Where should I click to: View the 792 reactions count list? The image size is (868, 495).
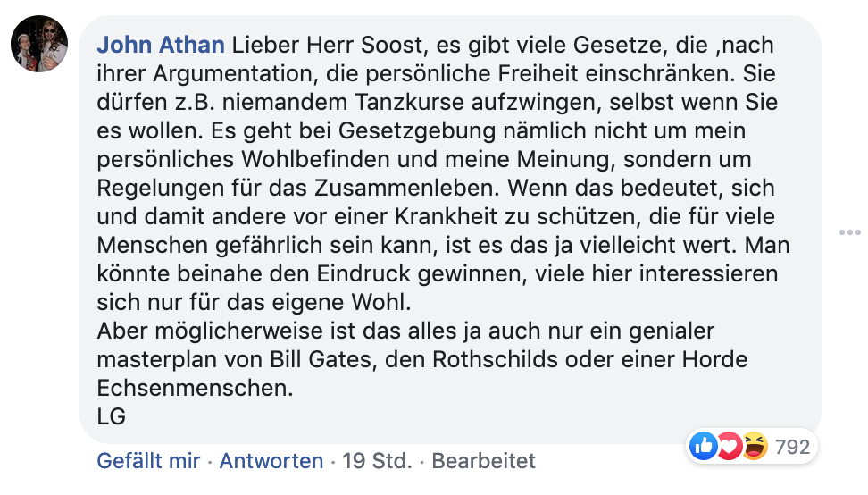(x=792, y=446)
